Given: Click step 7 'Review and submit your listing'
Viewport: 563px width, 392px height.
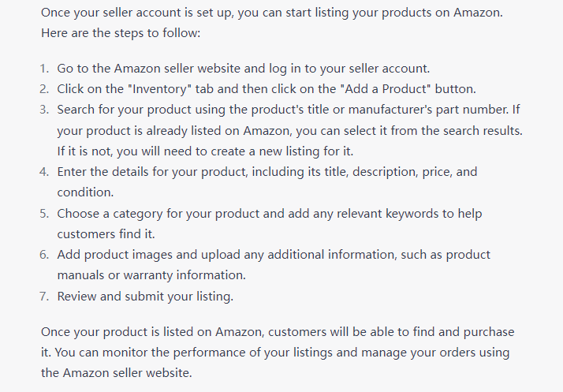Looking at the screenshot, I should [x=145, y=297].
